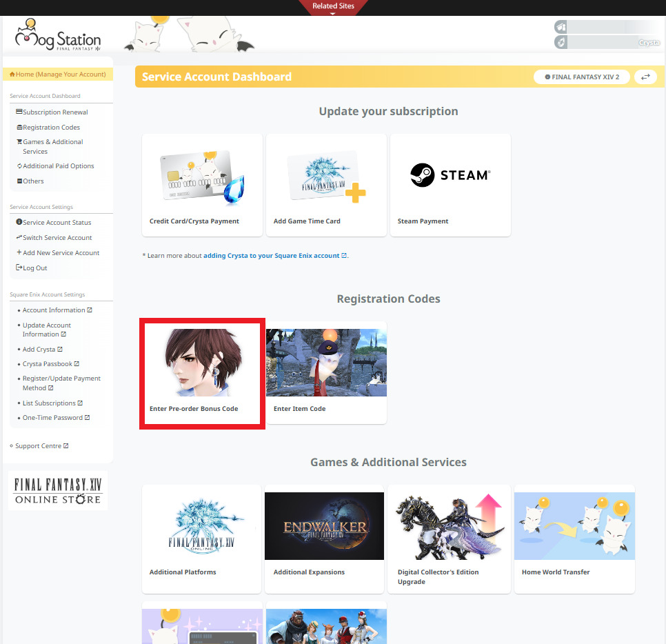Open Register/Update Payment Method
Viewport: 666px width, 644px height.
[x=61, y=383]
